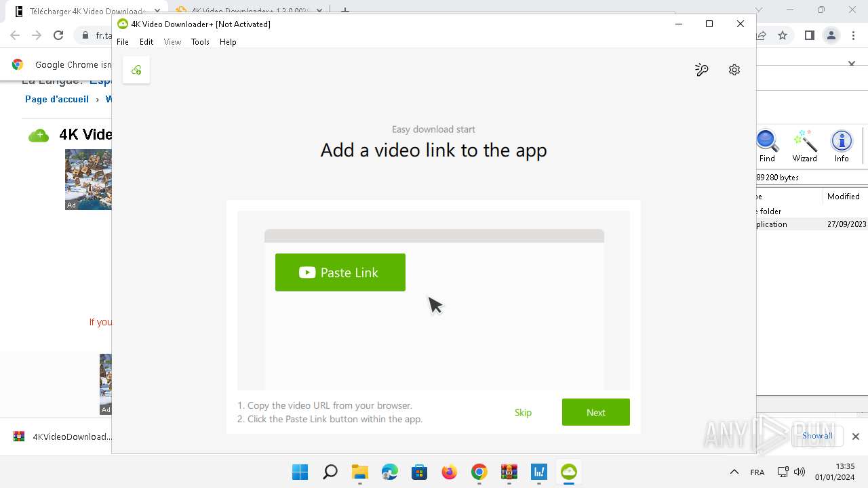Click the Paste Link icon in downloader toolbar

pos(136,70)
